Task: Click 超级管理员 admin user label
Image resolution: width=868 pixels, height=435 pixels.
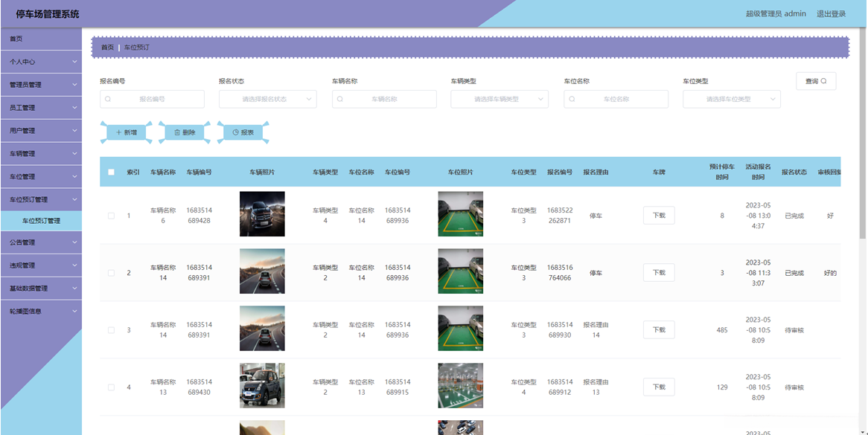Action: [x=776, y=14]
